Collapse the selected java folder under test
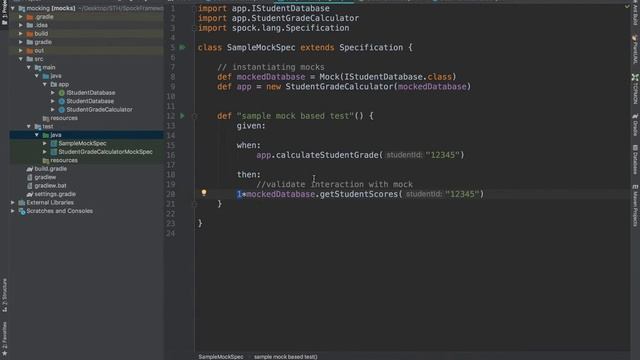The width and height of the screenshot is (640, 360). [x=37, y=135]
